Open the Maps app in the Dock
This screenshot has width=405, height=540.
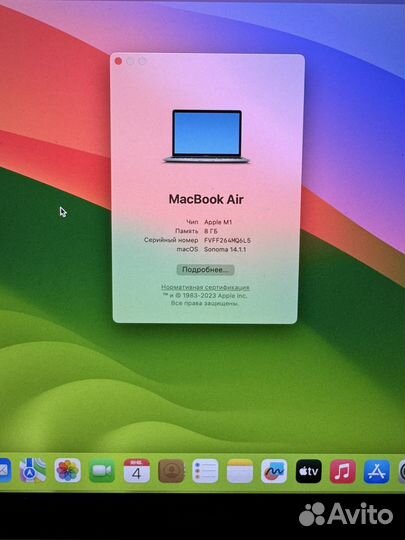pyautogui.click(x=33, y=470)
